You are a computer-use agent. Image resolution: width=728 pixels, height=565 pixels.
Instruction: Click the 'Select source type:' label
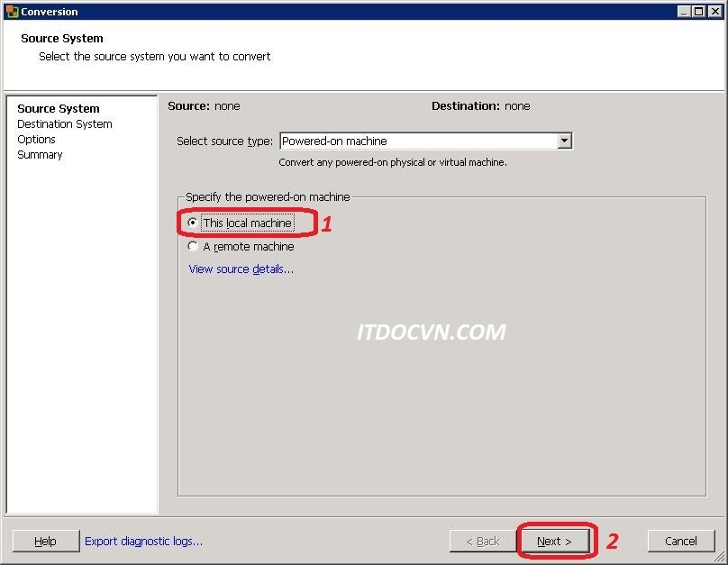(x=224, y=141)
